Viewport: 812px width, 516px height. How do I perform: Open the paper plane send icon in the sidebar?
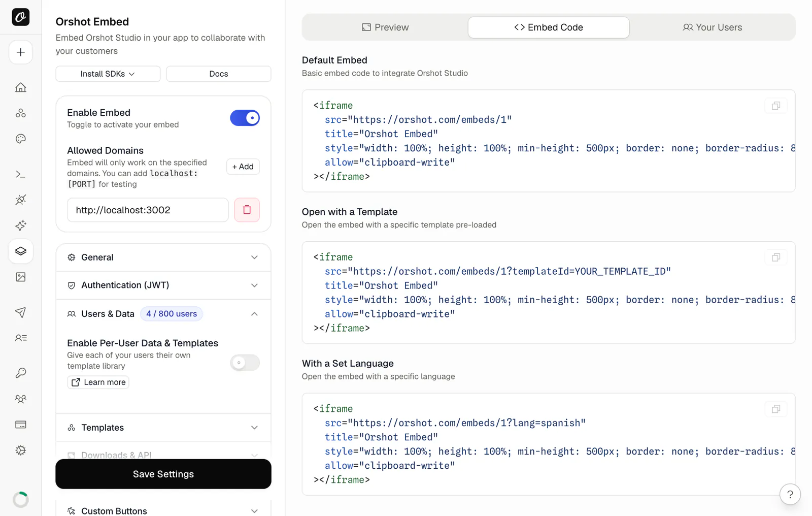[21, 312]
